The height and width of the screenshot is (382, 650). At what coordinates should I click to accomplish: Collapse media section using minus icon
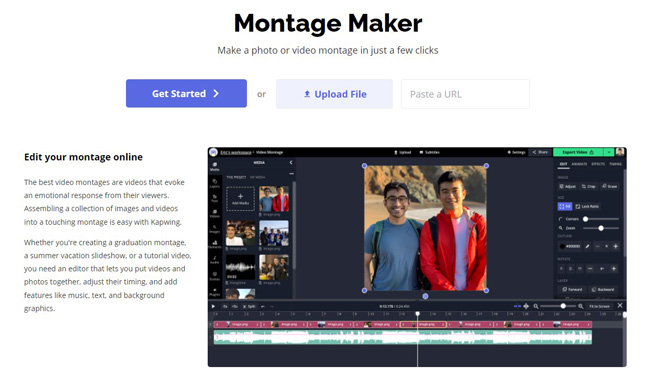pyautogui.click(x=291, y=173)
